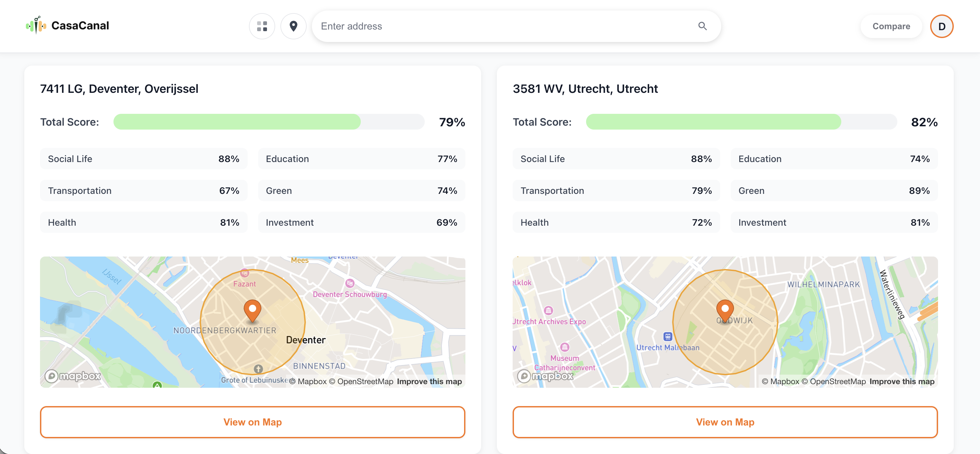980x454 pixels.
Task: Click Deventer Total Score progress bar
Action: (x=269, y=122)
